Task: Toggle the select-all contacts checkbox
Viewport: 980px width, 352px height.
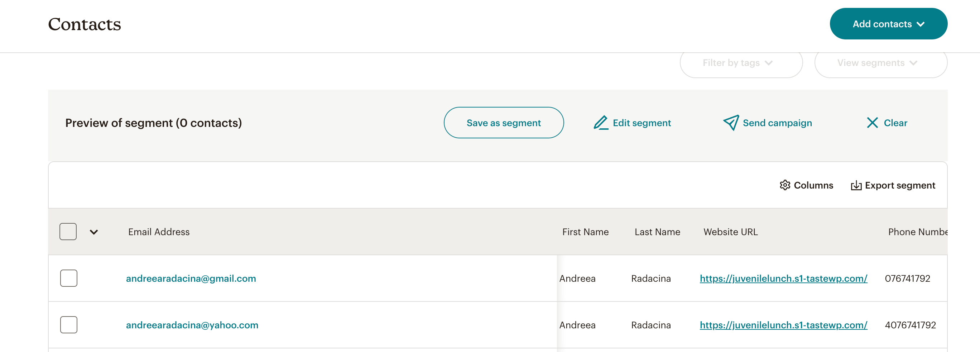Action: [68, 232]
